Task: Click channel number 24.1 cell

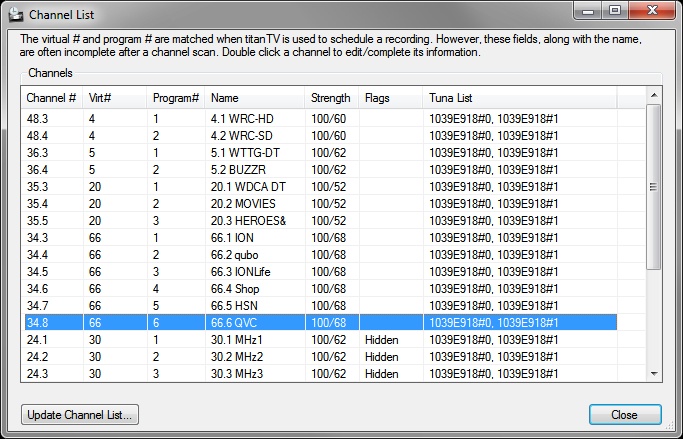Action: tap(37, 340)
